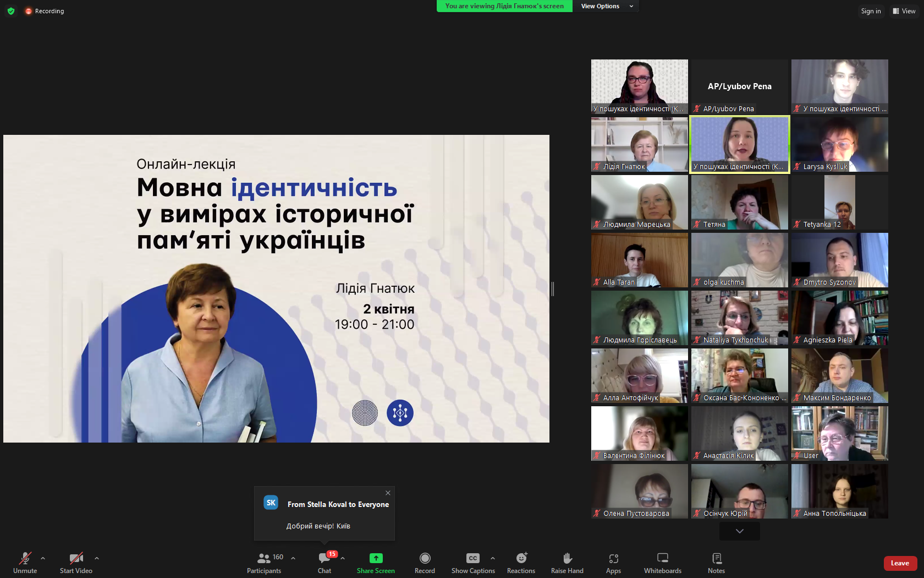
Task: Open Whiteboards
Action: coord(662,562)
